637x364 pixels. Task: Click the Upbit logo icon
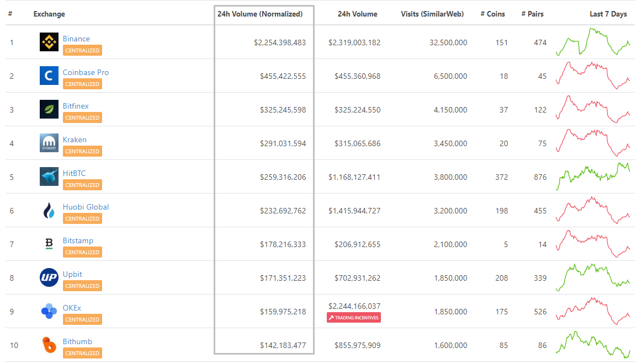49,278
